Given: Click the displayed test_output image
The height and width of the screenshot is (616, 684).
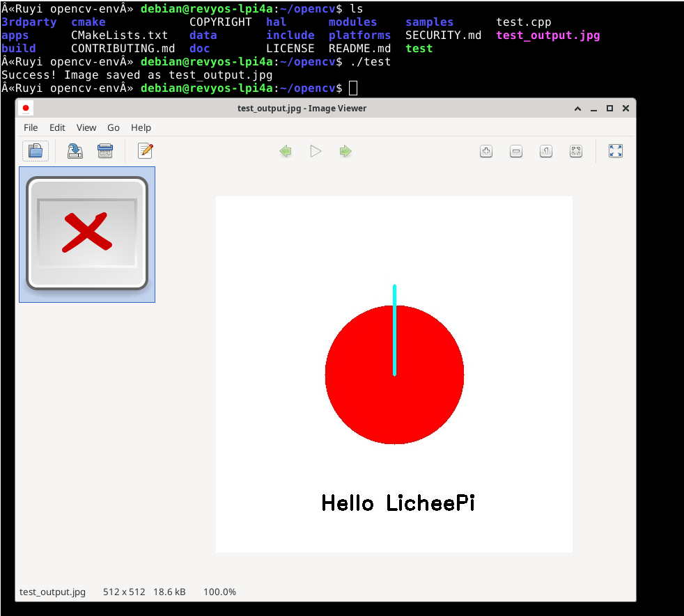Looking at the screenshot, I should pos(394,374).
